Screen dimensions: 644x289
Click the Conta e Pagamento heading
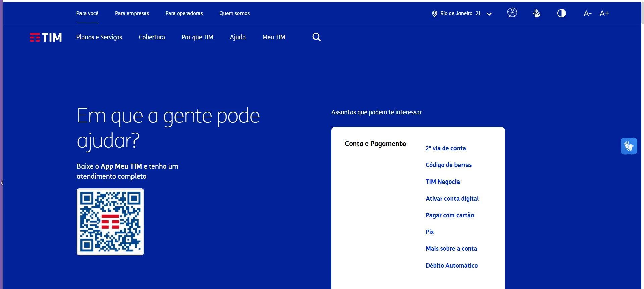[x=375, y=144]
